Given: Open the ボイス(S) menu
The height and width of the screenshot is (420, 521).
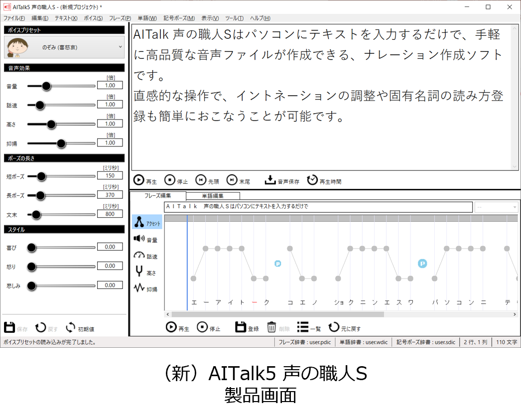Looking at the screenshot, I should pos(93,18).
